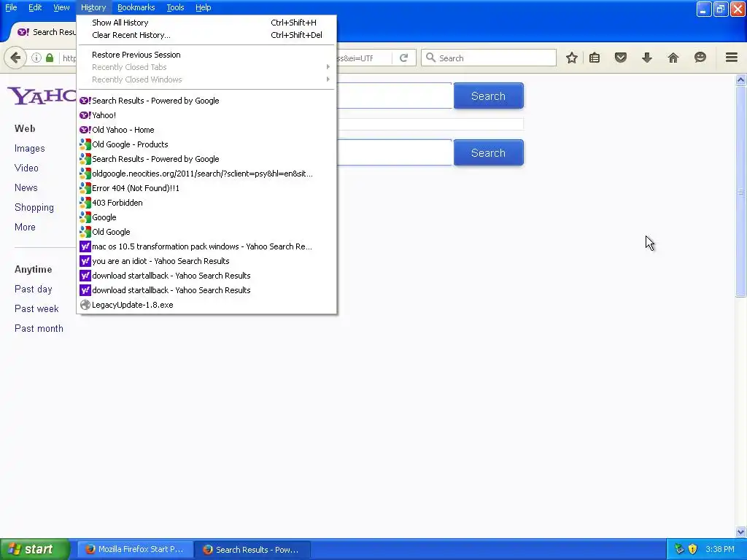
Task: Open the Edit menu
Action: click(x=35, y=7)
